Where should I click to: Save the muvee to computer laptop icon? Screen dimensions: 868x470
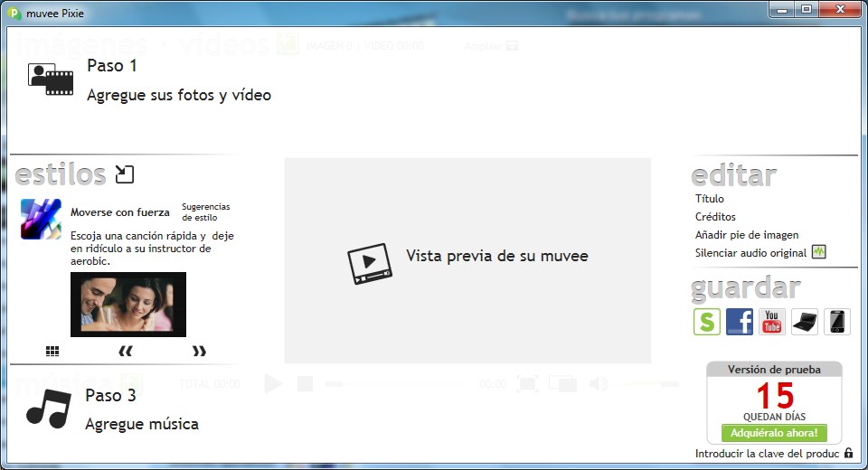(x=805, y=322)
